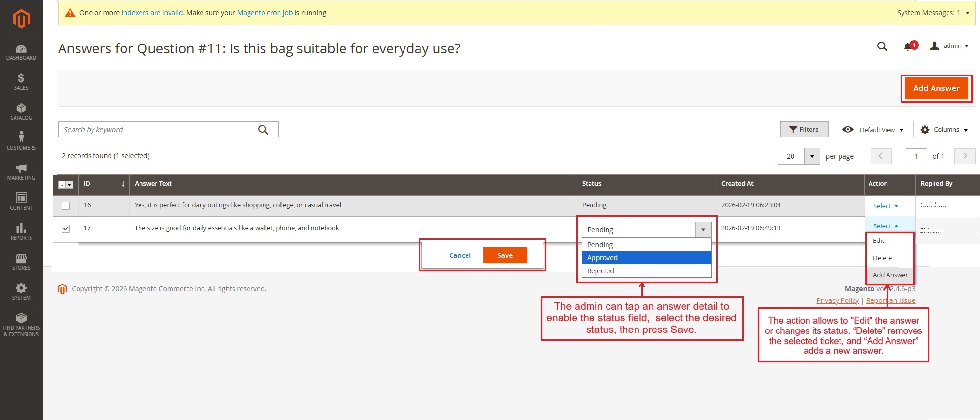Viewport: 980px width, 420px height.
Task: Open the Filters panel
Action: (804, 130)
